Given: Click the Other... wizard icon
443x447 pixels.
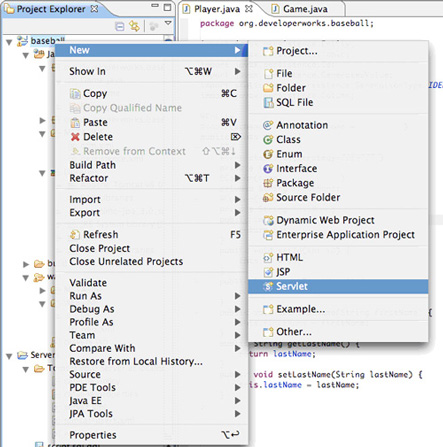Looking at the screenshot, I should [x=268, y=332].
